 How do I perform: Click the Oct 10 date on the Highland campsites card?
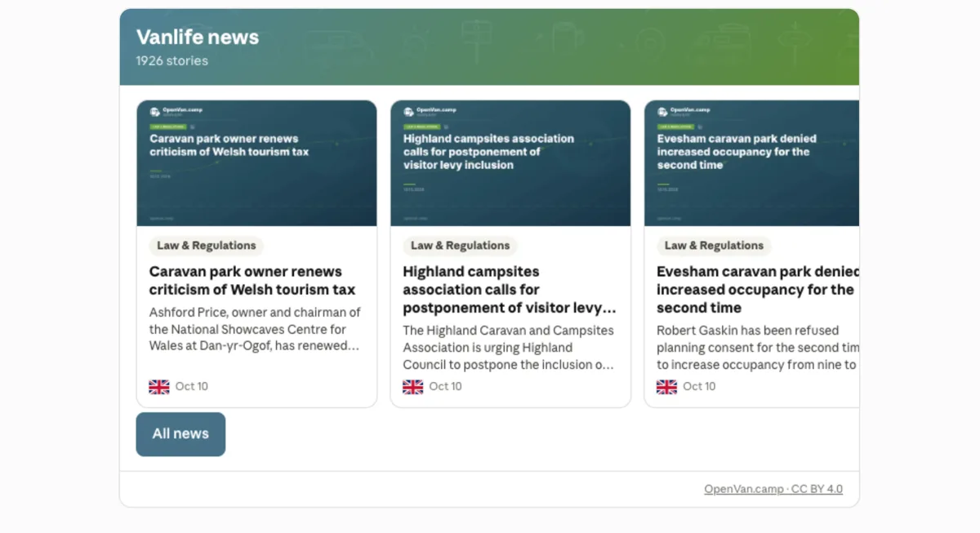(x=446, y=386)
